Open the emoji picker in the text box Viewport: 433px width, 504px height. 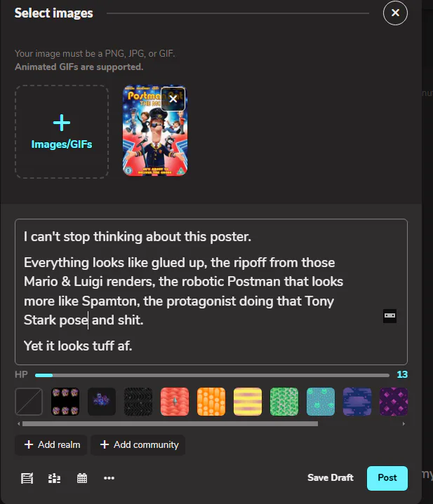coord(389,316)
